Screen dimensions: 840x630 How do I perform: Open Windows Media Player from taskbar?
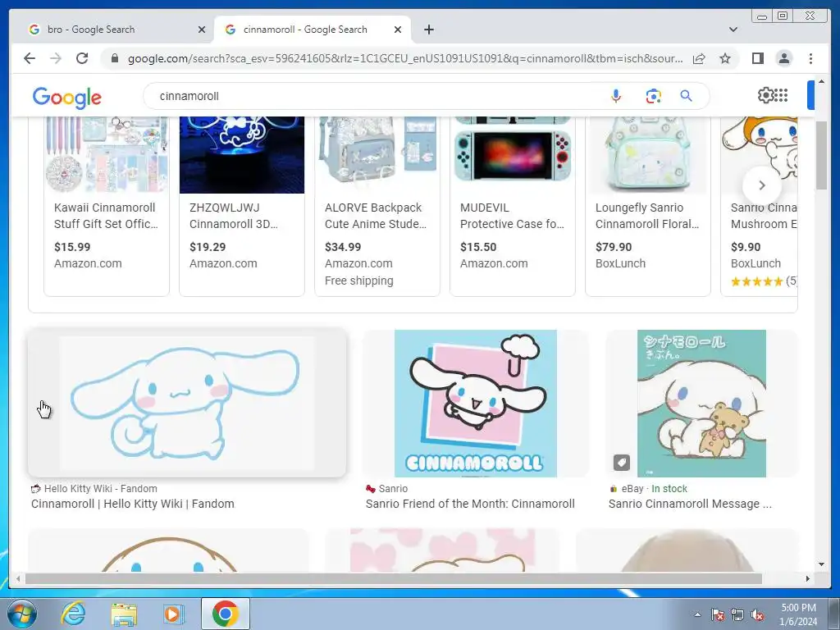pyautogui.click(x=173, y=614)
